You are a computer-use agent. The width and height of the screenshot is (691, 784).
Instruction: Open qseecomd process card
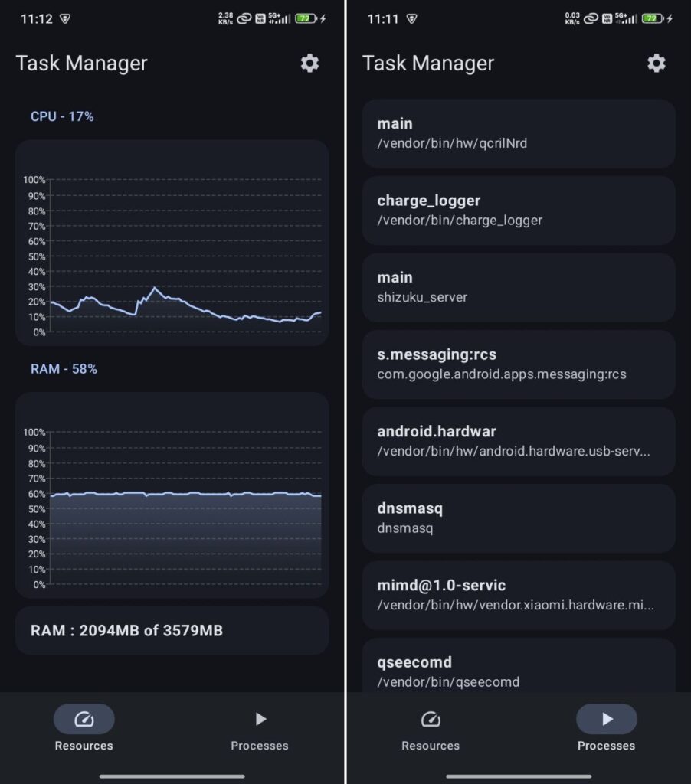pyautogui.click(x=519, y=665)
